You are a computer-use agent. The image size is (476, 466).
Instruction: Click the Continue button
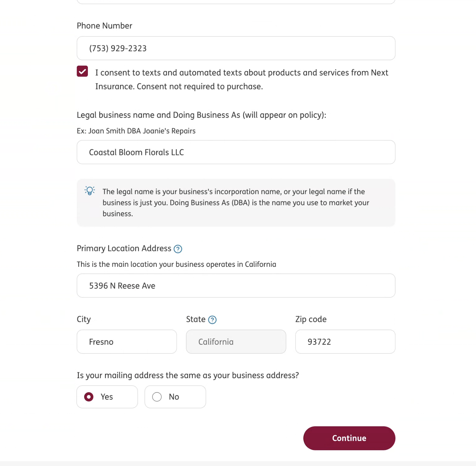coord(349,438)
